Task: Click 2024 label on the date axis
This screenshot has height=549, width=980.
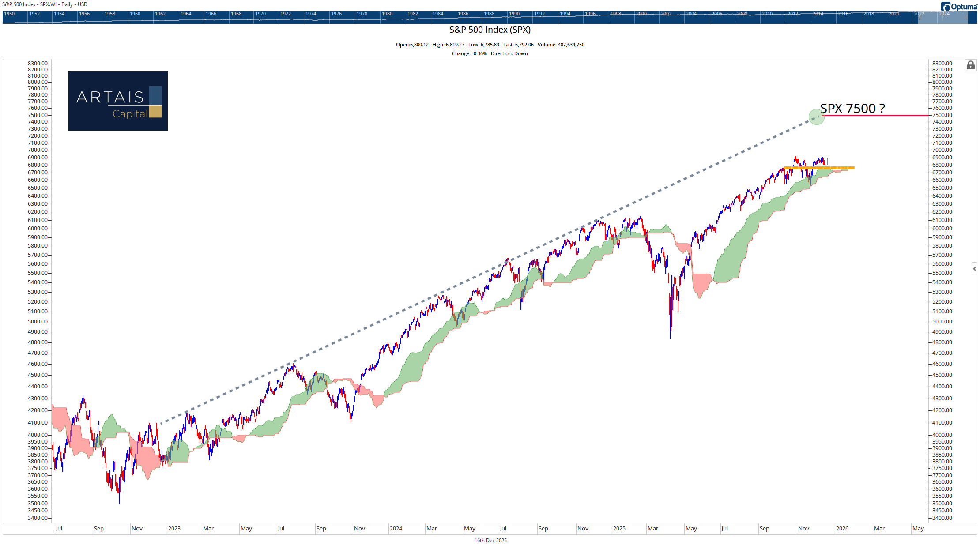Action: pos(396,528)
